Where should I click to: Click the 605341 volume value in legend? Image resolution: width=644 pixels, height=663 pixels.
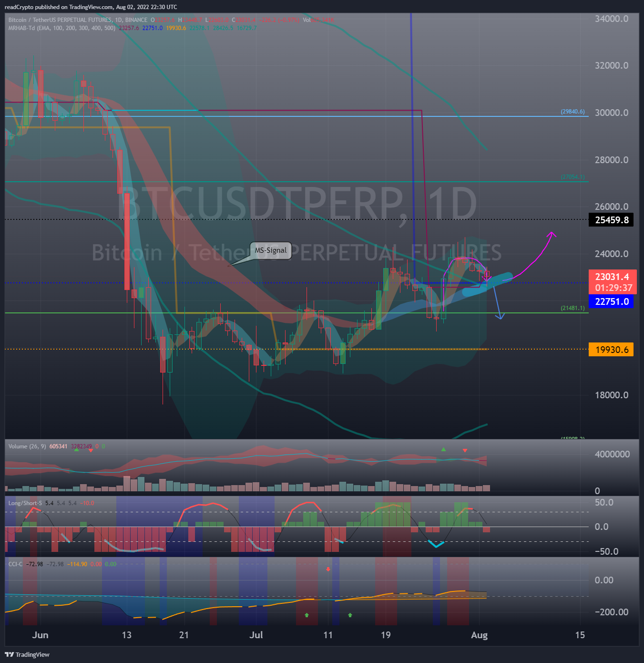pos(58,446)
